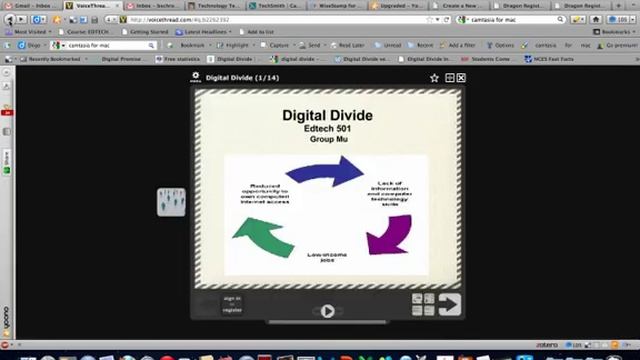Click the browser Forward arrow button
Screen dimensions: 640x360
22,20
